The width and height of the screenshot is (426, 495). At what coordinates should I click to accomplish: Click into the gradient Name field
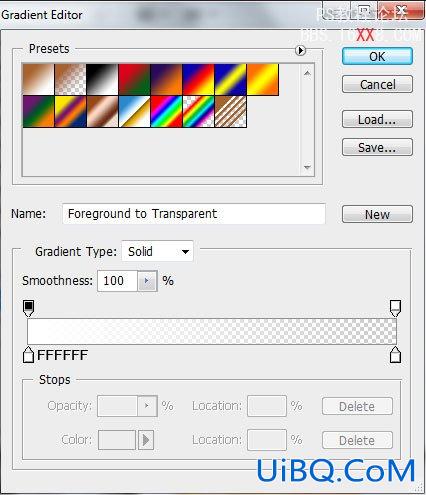point(194,214)
